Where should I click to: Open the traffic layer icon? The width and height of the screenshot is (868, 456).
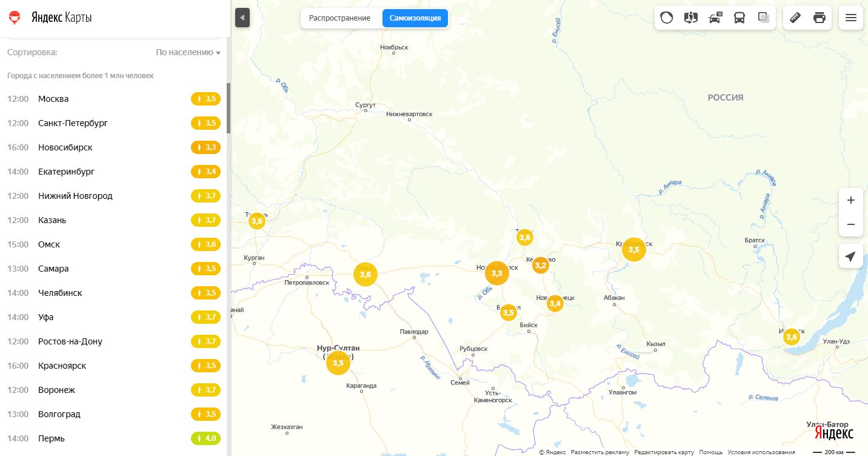pyautogui.click(x=667, y=18)
